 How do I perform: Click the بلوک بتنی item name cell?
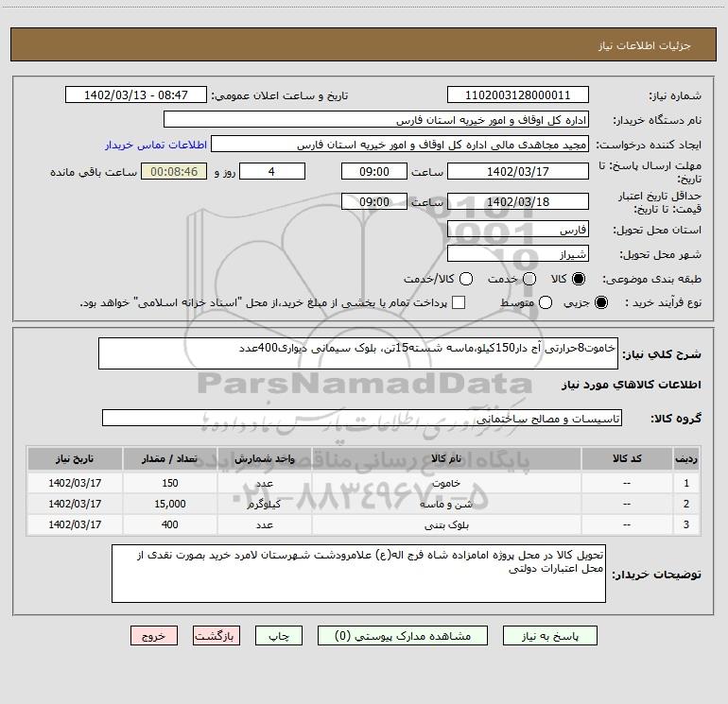[446, 524]
